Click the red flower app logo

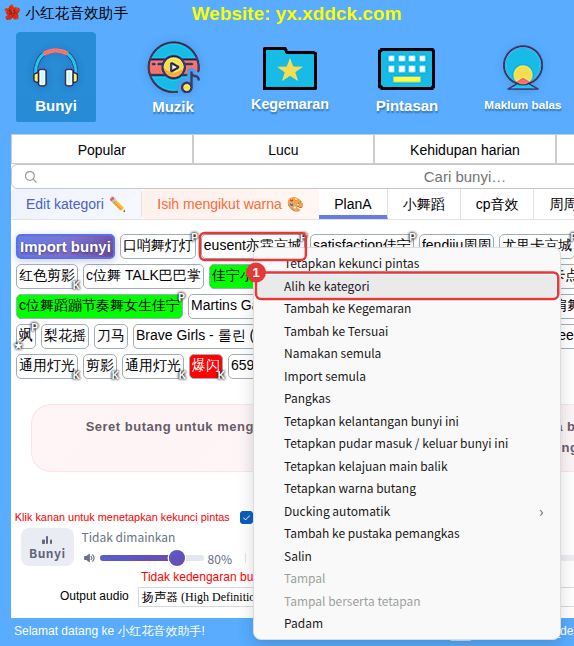12,13
